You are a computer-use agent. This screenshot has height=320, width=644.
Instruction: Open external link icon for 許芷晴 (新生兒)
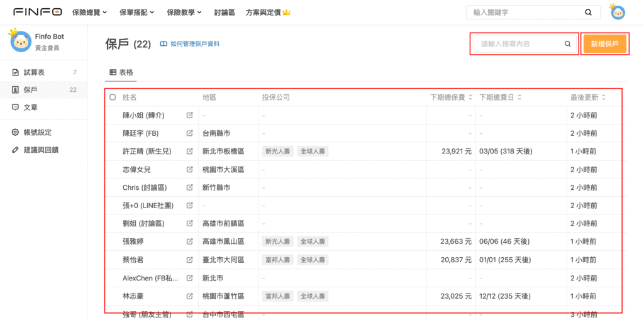189,152
